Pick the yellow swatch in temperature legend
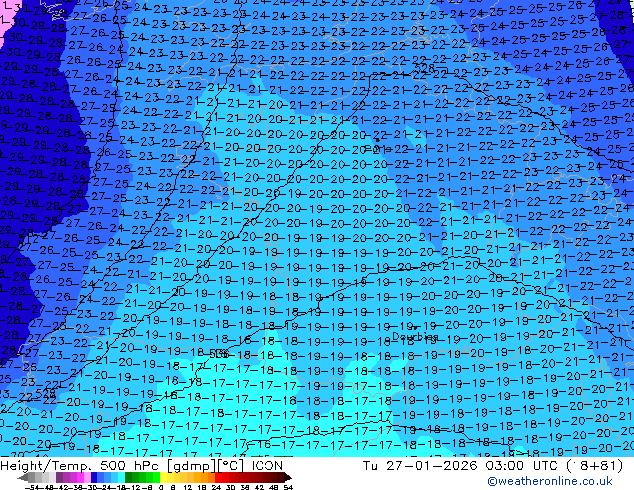This screenshot has height=490, width=634. click(x=163, y=478)
